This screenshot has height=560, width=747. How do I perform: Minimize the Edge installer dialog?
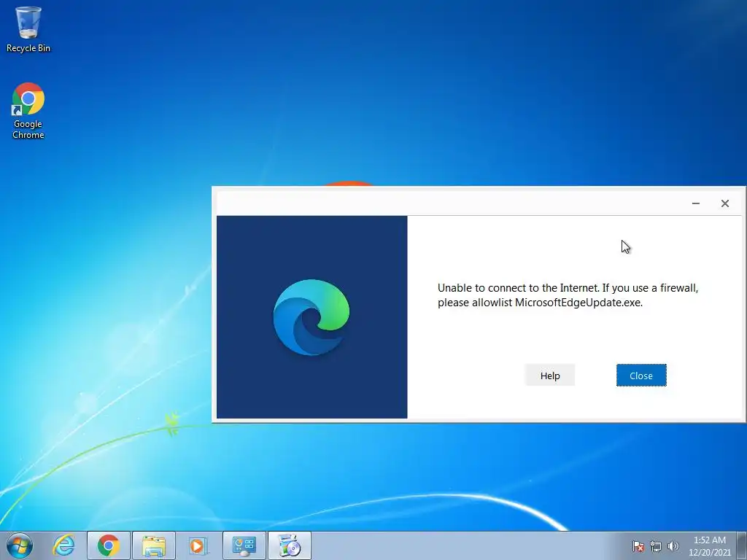coord(695,203)
